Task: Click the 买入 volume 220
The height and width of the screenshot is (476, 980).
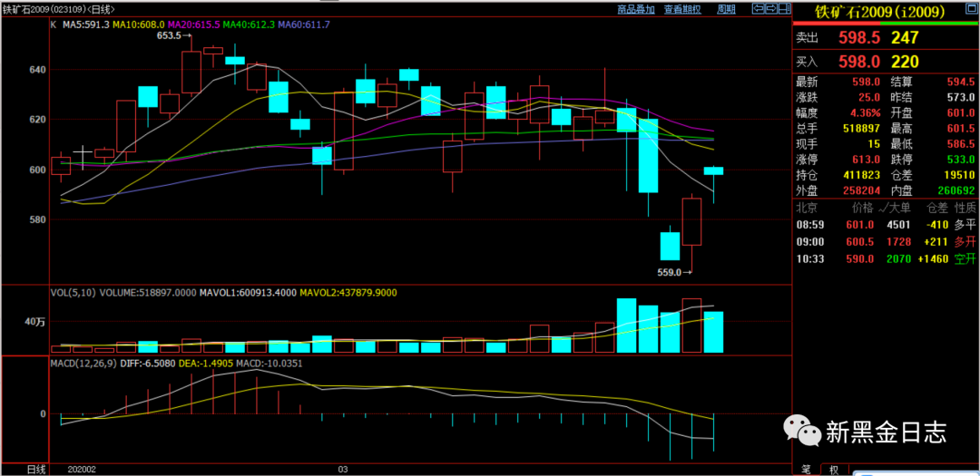Action: [905, 62]
